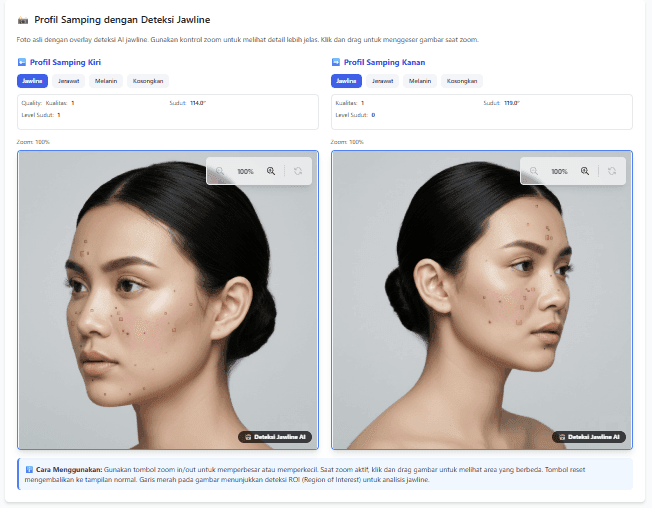Image resolution: width=652 pixels, height=508 pixels.
Task: Select the Jawline tab for the left profile
Action: coord(33,81)
